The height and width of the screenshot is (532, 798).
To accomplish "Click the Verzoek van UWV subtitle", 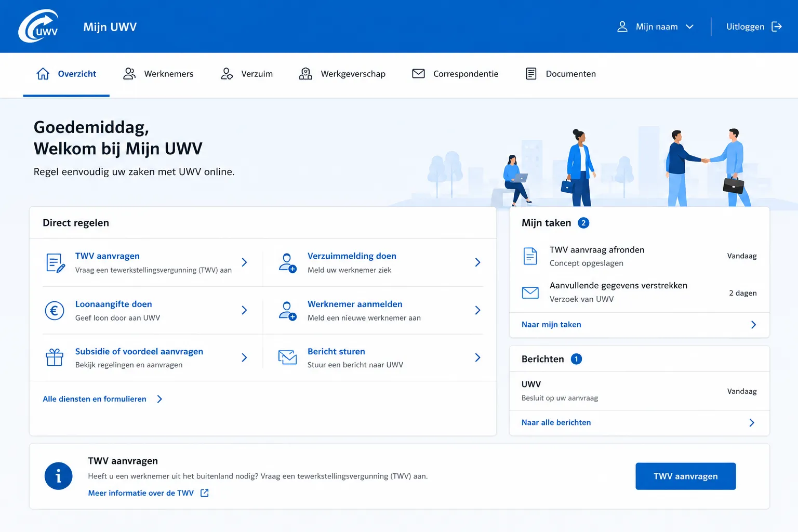I will pos(581,299).
